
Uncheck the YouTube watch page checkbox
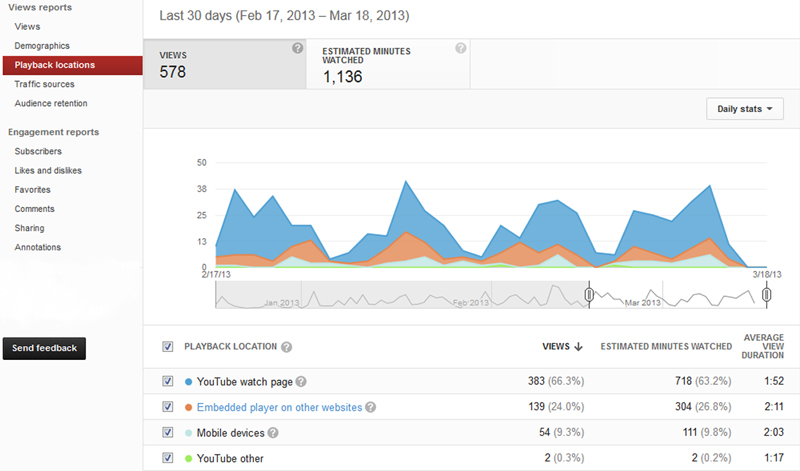click(x=167, y=382)
